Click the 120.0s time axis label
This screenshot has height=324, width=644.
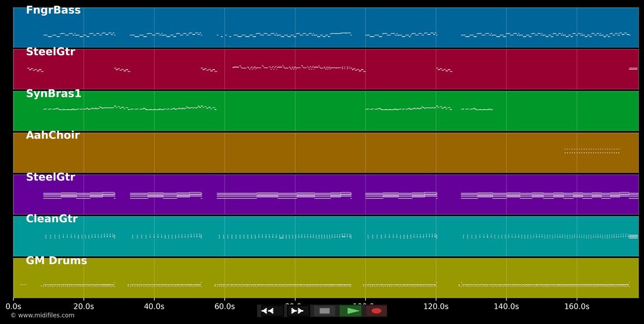(436, 307)
